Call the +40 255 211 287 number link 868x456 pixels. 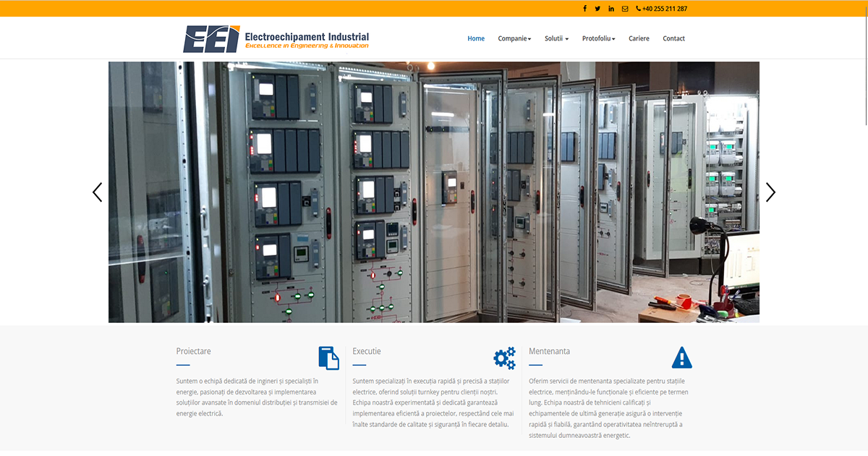(x=664, y=8)
